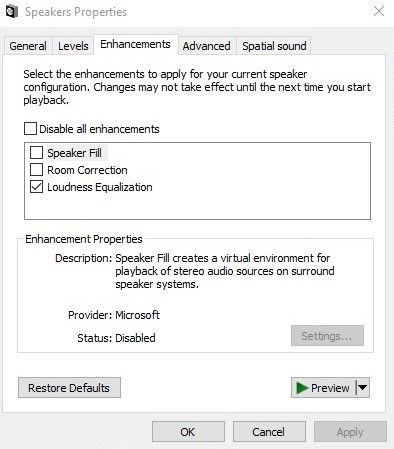Select the Enhancements tab
The height and width of the screenshot is (449, 394).
click(x=135, y=44)
